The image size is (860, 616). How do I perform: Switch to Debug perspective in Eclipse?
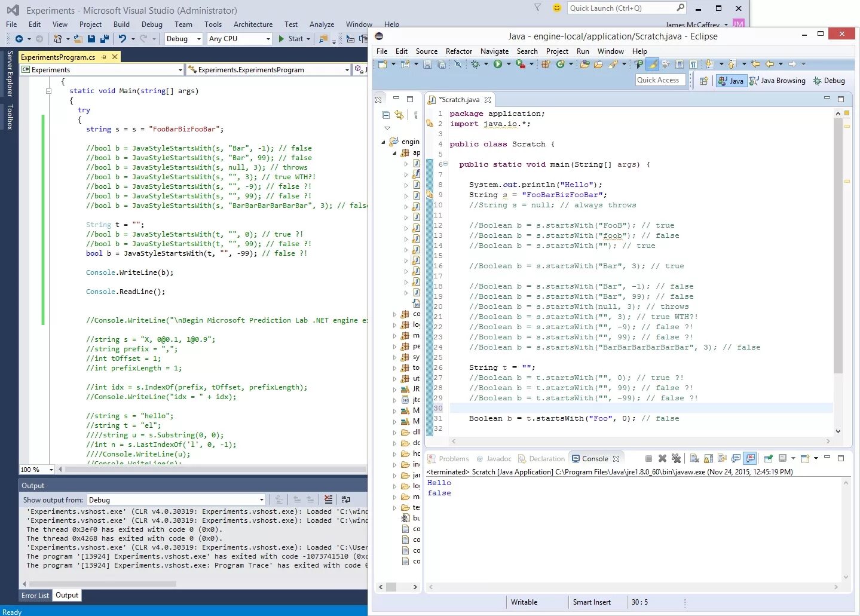point(829,81)
